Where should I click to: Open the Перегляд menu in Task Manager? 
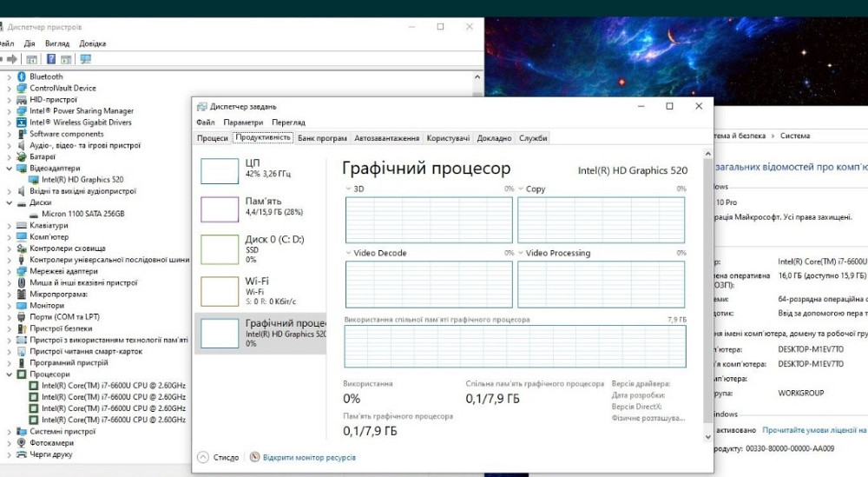tap(288, 123)
